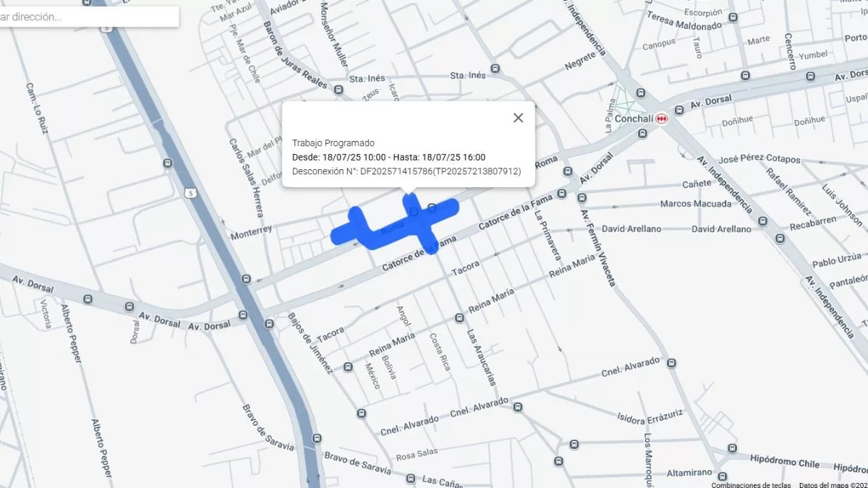Image resolution: width=868 pixels, height=488 pixels.
Task: Click the address search input field
Action: pyautogui.click(x=87, y=17)
